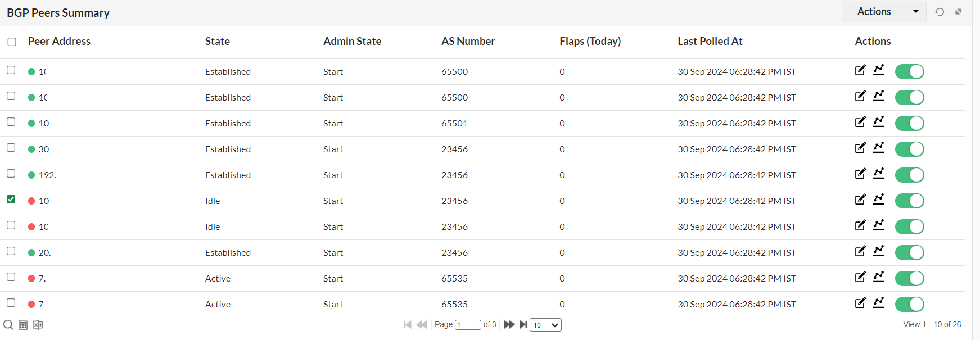Click inside the page number input box

click(467, 324)
